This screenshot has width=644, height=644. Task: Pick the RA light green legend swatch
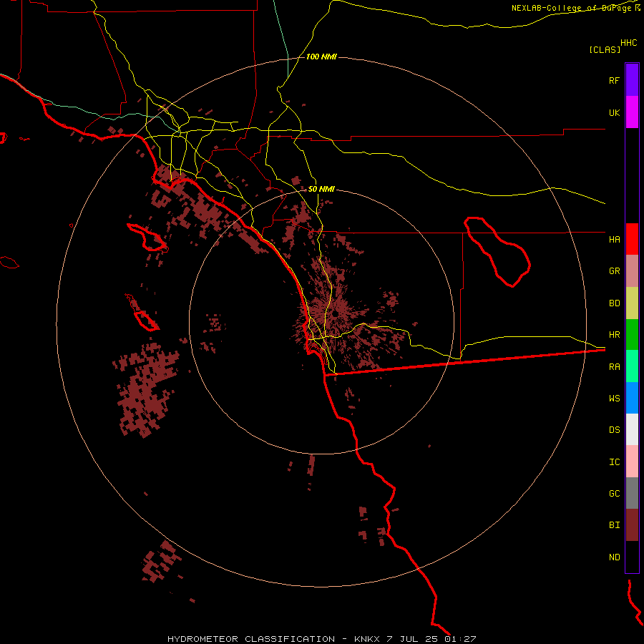click(x=632, y=366)
